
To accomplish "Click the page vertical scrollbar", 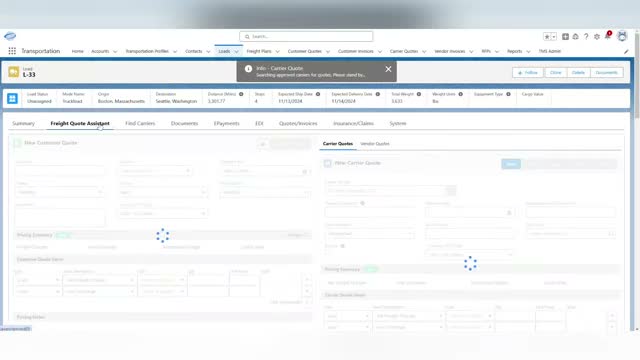I will pos(637,75).
